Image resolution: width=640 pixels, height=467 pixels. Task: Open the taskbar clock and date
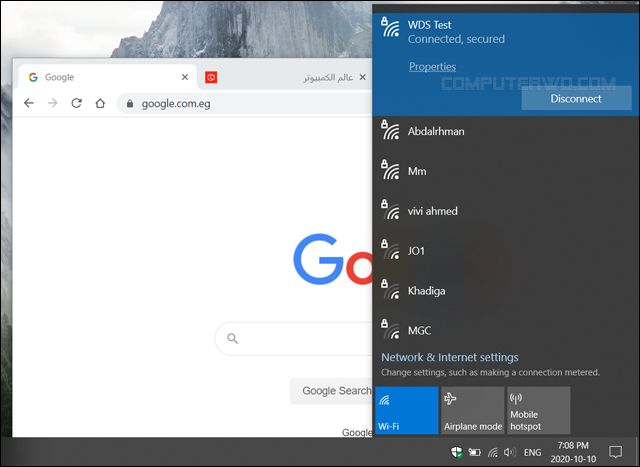(573, 452)
